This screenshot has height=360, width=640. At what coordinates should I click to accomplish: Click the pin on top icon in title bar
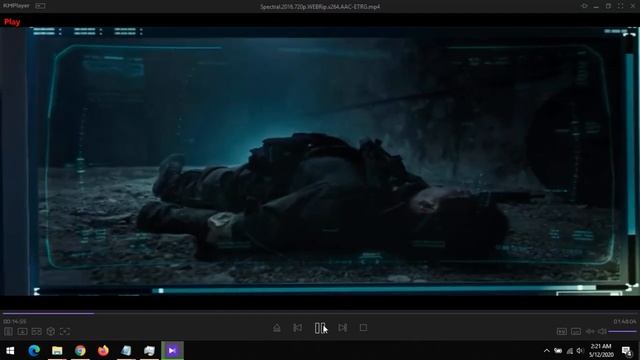[x=584, y=6]
